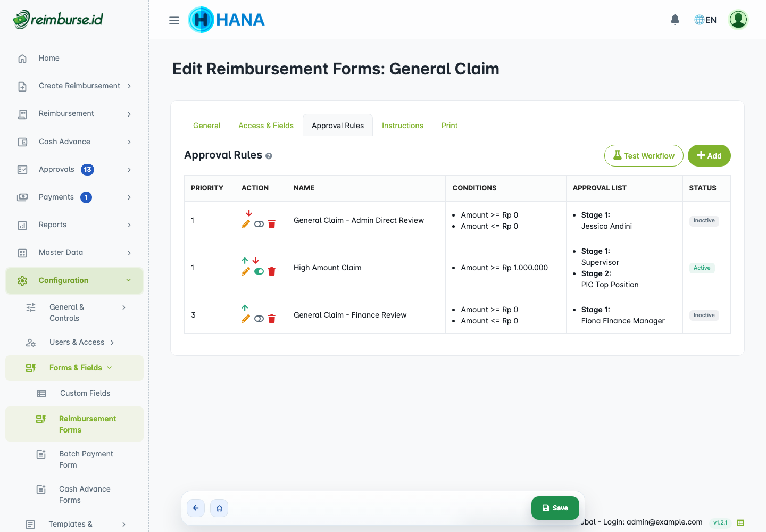Open the EN language selector
This screenshot has height=532, width=766.
[x=705, y=20]
